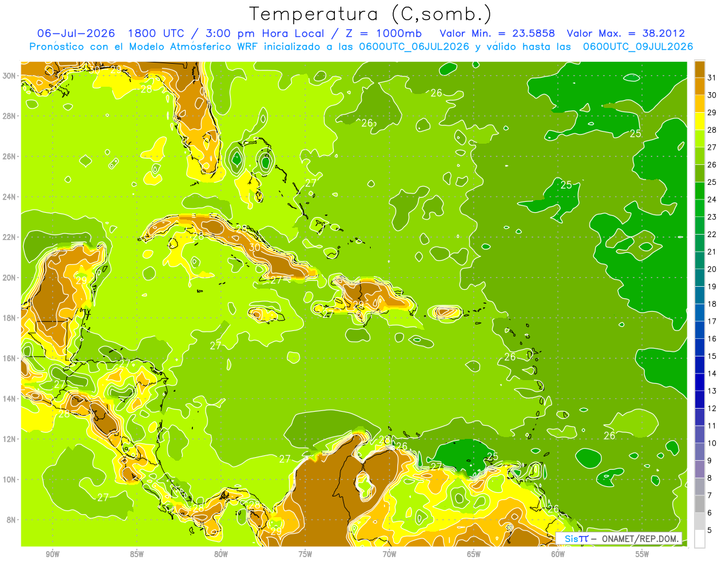Click the "30N" latitude axis label

click(x=9, y=75)
